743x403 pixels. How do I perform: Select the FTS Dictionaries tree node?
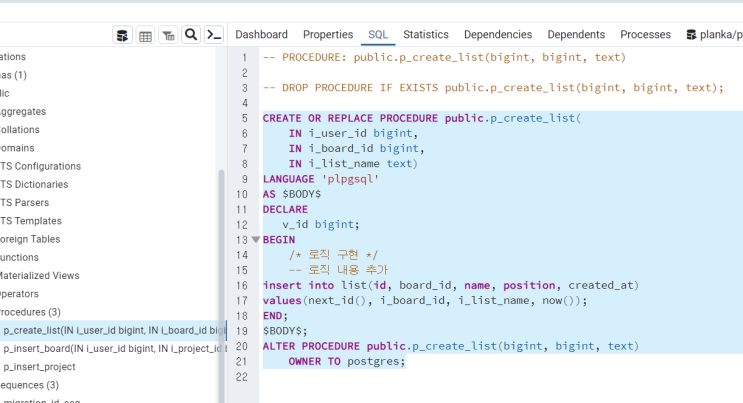tap(34, 184)
